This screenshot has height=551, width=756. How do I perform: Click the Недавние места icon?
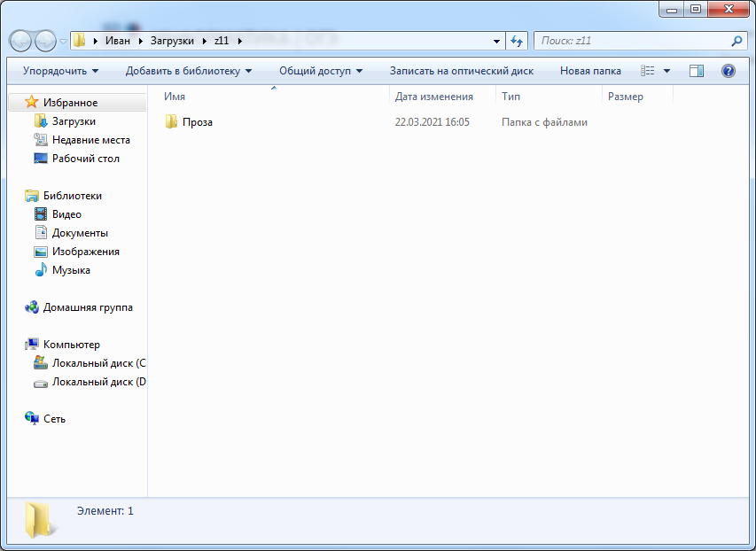tap(41, 139)
